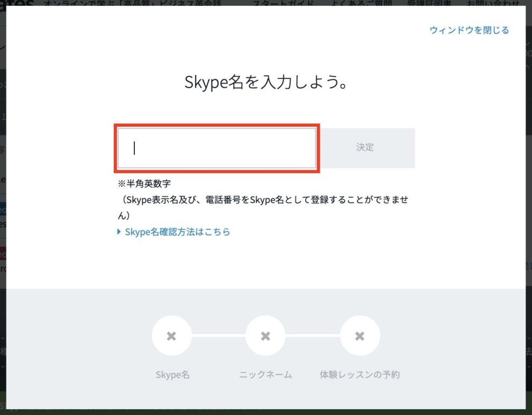The image size is (532, 415).
Task: Click the Skype名を入力しよう。 heading
Action: [x=265, y=82]
